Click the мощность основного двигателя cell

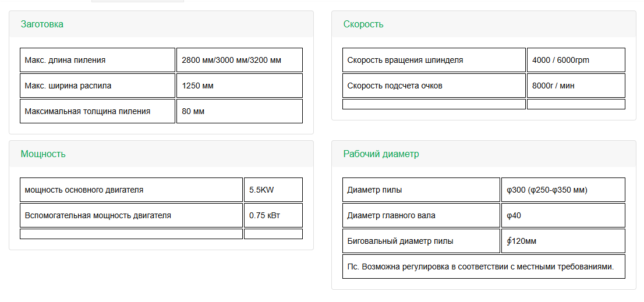(131, 190)
